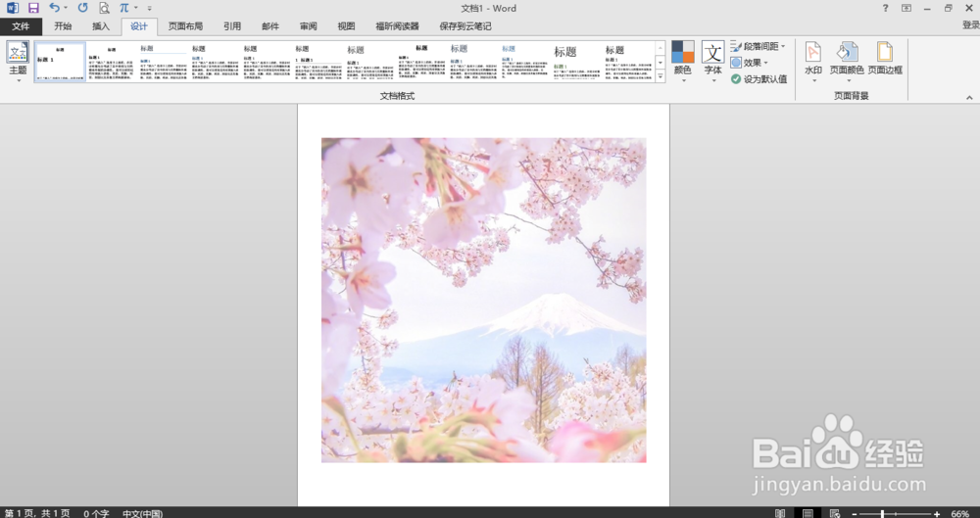Click the Help question mark icon
Viewport: 980px width, 518px height.
tap(885, 8)
